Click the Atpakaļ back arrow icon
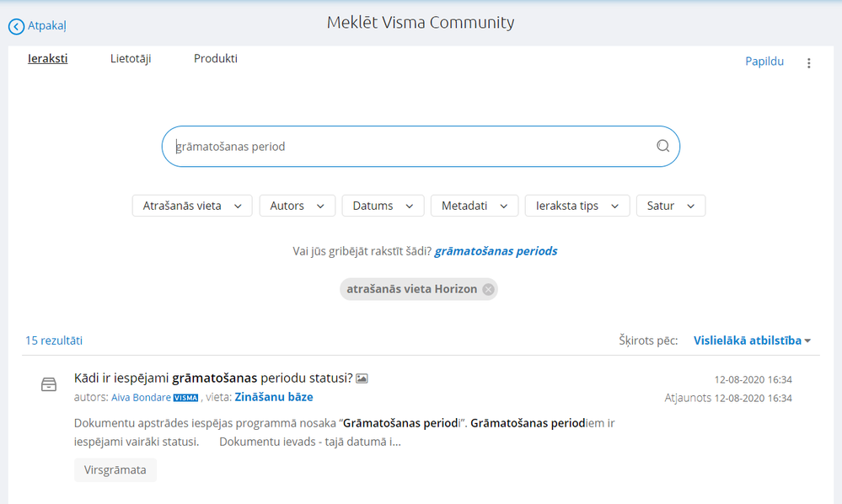The image size is (842, 504). [x=17, y=27]
